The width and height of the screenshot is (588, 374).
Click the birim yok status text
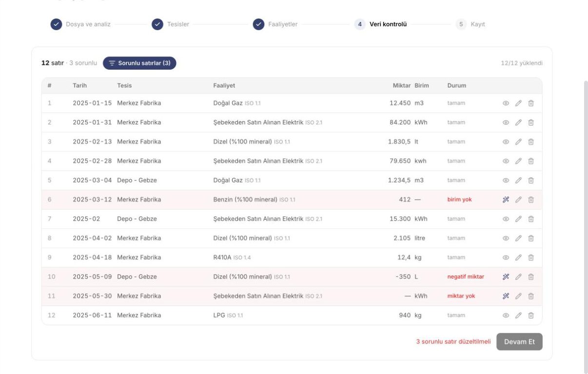coord(460,200)
